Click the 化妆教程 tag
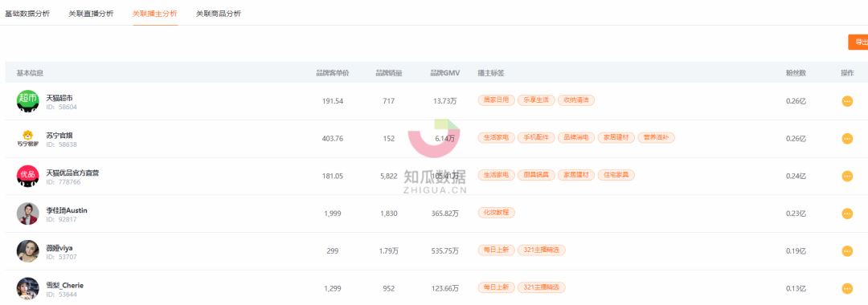The image size is (868, 305). pyautogui.click(x=497, y=213)
